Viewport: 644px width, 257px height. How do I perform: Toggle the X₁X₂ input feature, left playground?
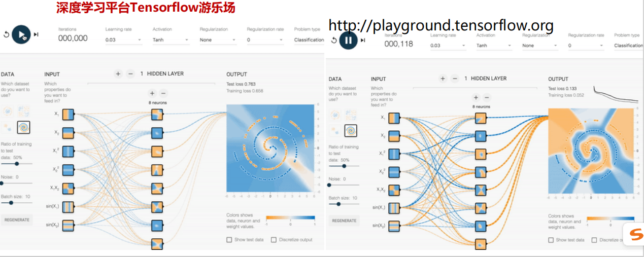(x=69, y=188)
